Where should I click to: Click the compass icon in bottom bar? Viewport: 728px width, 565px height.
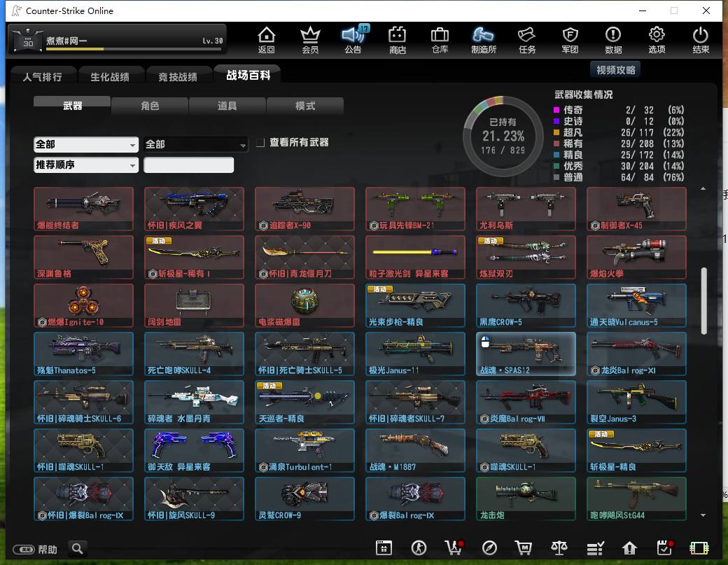pyautogui.click(x=489, y=548)
